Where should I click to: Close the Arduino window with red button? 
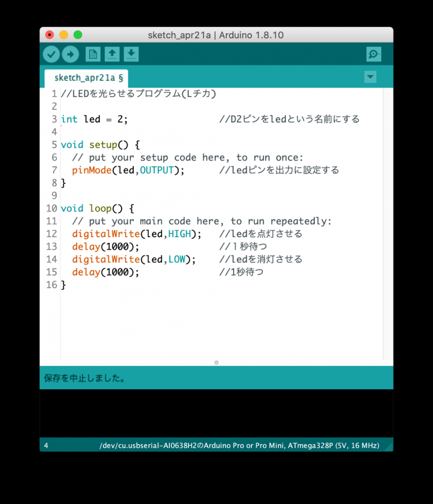[x=50, y=35]
